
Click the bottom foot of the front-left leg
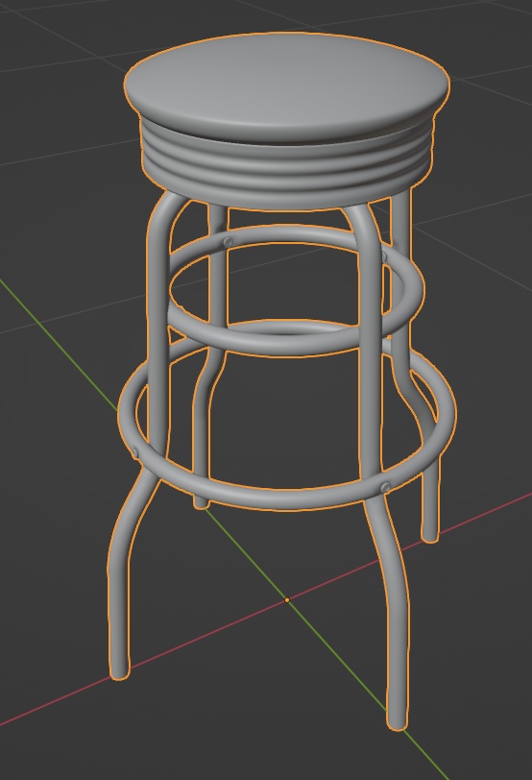point(119,670)
